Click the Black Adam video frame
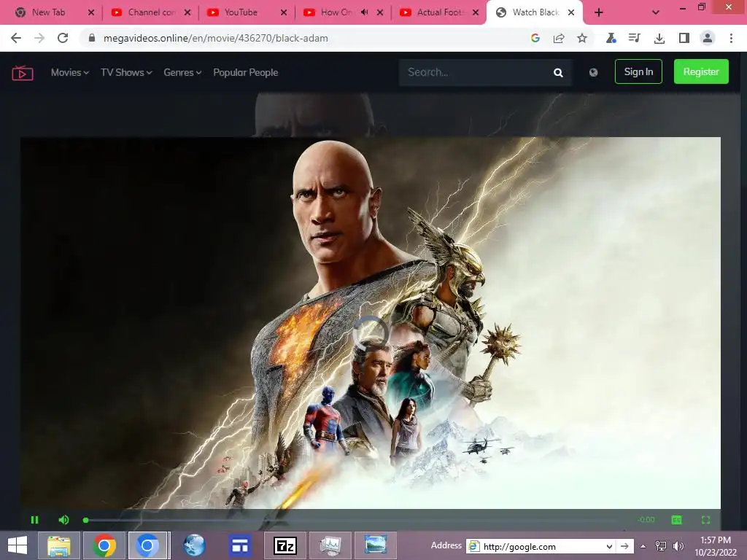This screenshot has height=560, width=747. [370, 323]
